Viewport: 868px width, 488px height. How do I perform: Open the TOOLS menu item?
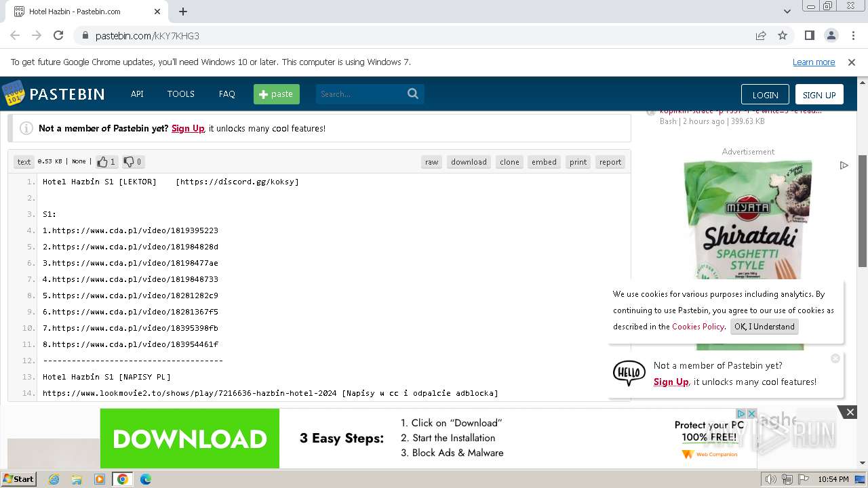[181, 94]
